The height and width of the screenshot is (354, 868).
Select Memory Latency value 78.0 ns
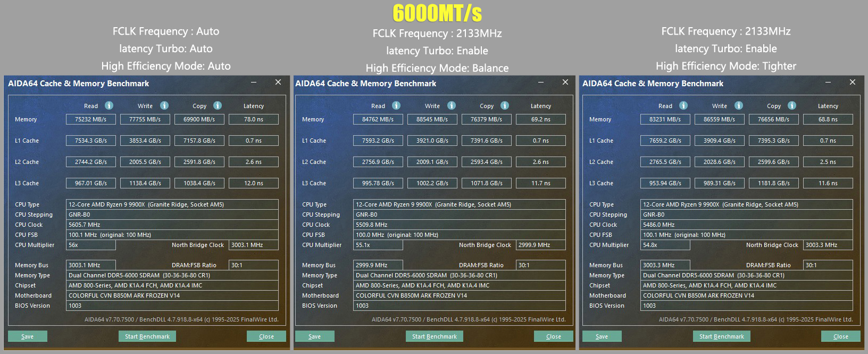coord(254,119)
